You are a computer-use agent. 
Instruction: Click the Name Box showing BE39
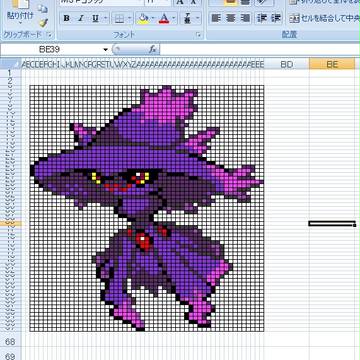tap(50, 50)
